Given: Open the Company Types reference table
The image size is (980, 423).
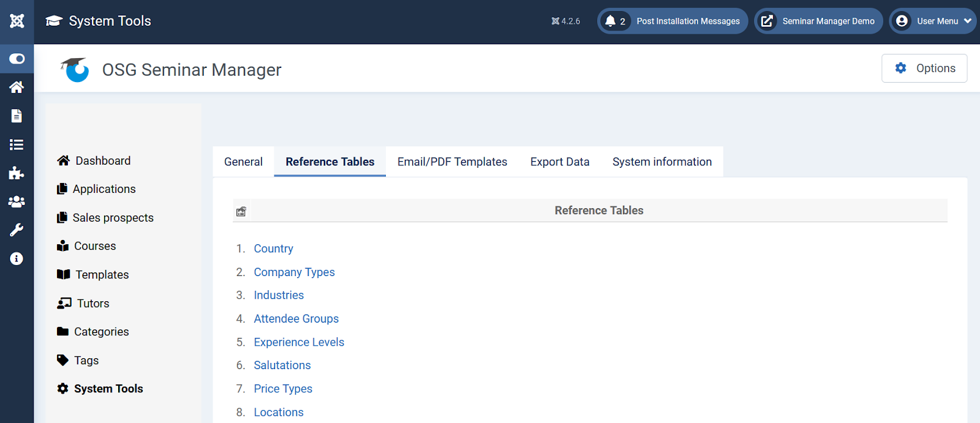Looking at the screenshot, I should (294, 272).
